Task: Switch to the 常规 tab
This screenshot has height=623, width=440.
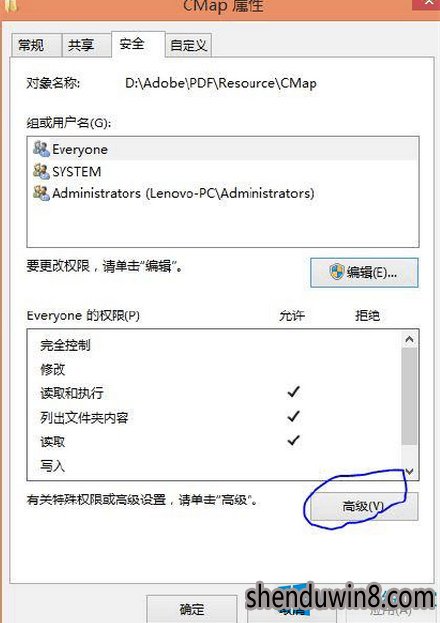Action: 36,45
